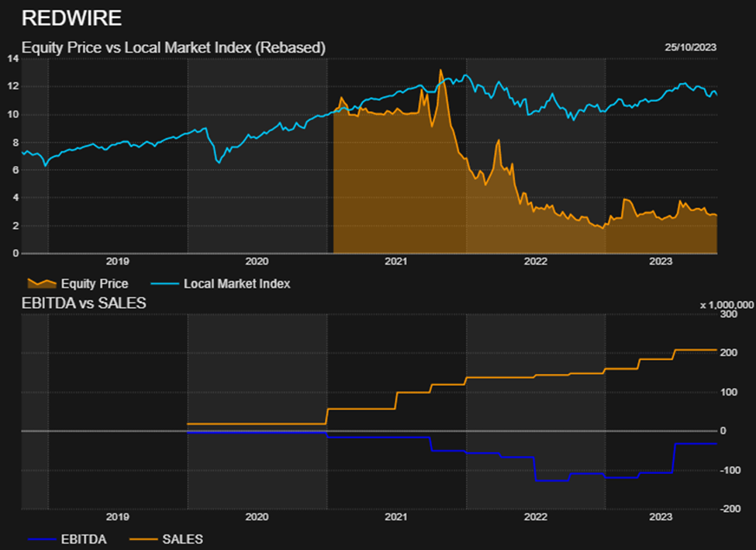
Task: Click the EBITDA vs SALES chart heading
Action: coord(84,303)
